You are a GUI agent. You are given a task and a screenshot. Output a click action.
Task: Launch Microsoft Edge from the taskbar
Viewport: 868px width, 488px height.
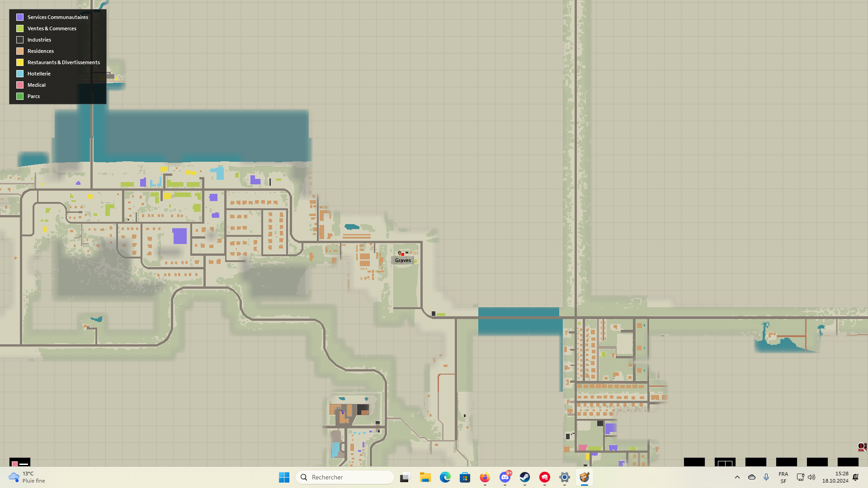coord(445,477)
